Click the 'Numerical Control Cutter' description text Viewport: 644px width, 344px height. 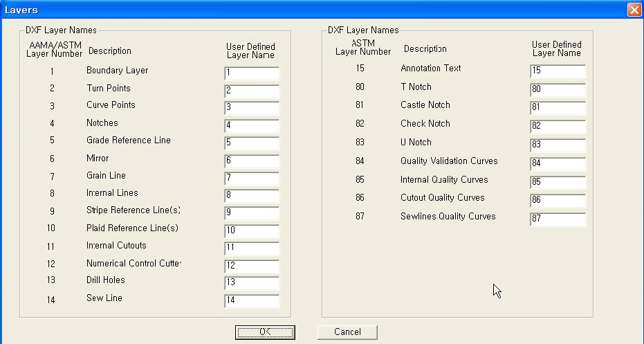tap(134, 264)
